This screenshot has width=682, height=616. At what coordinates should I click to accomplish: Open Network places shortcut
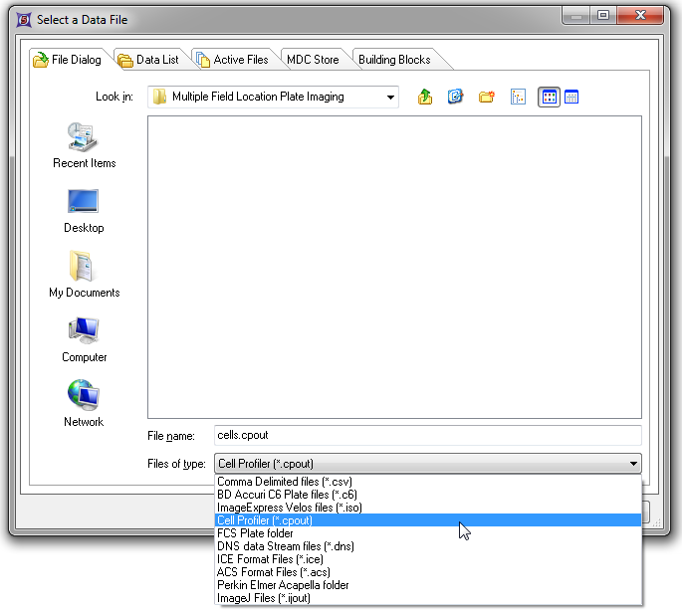point(84,404)
